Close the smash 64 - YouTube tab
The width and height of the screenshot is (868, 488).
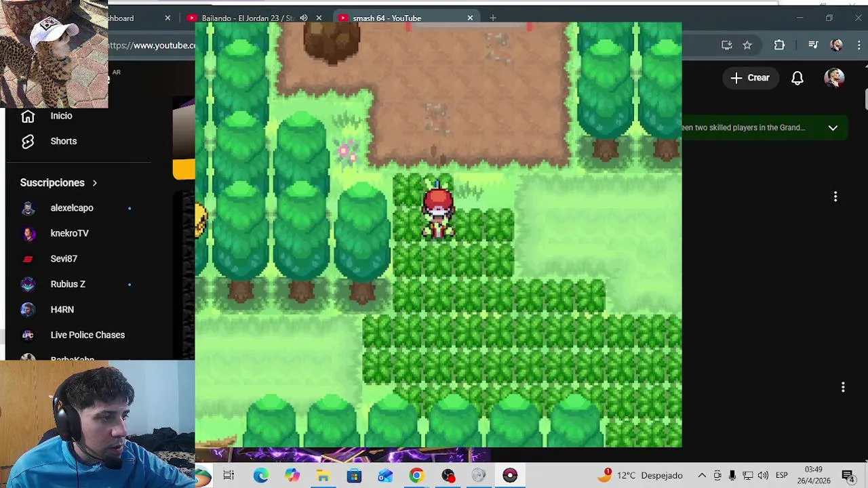pyautogui.click(x=470, y=18)
